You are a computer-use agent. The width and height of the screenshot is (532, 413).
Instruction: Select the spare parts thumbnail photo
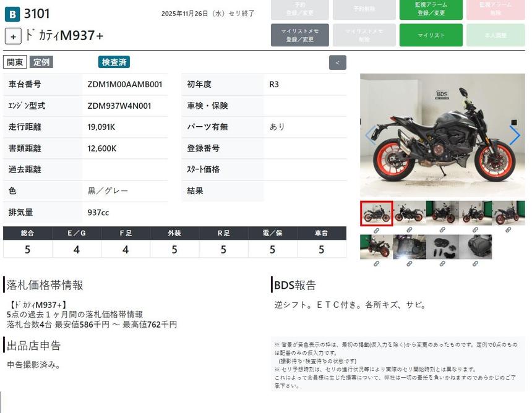pyautogui.click(x=442, y=247)
